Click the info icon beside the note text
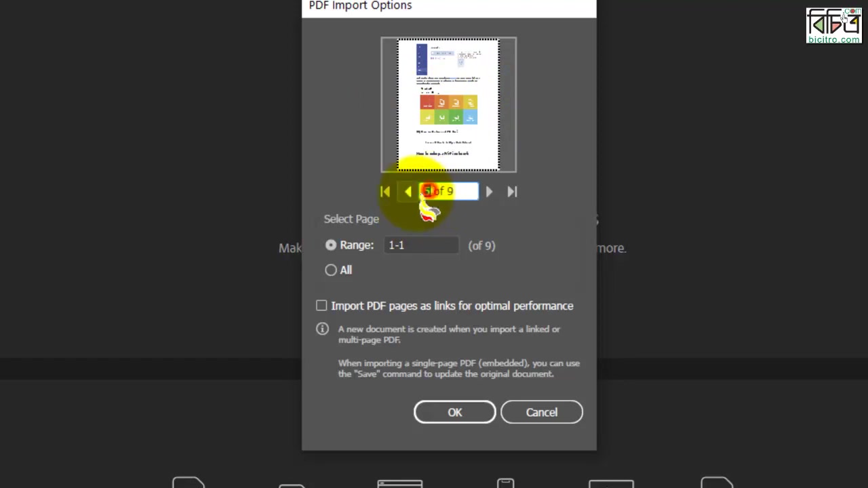 [x=322, y=329]
